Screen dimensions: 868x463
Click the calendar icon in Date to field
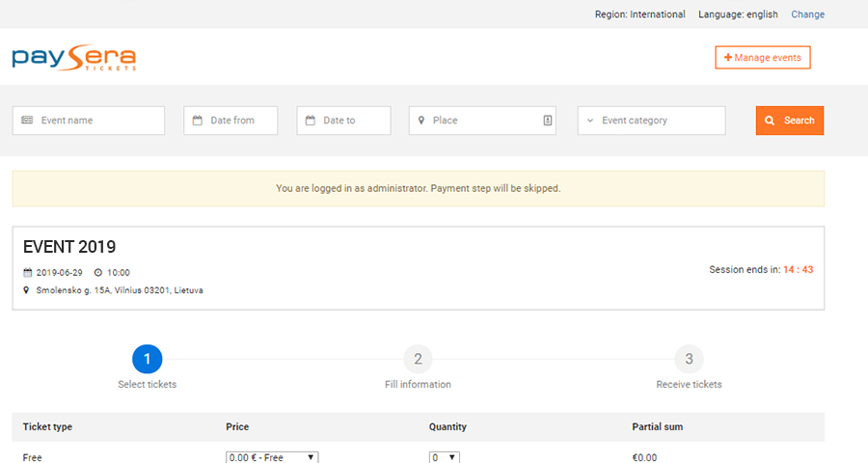coord(311,121)
